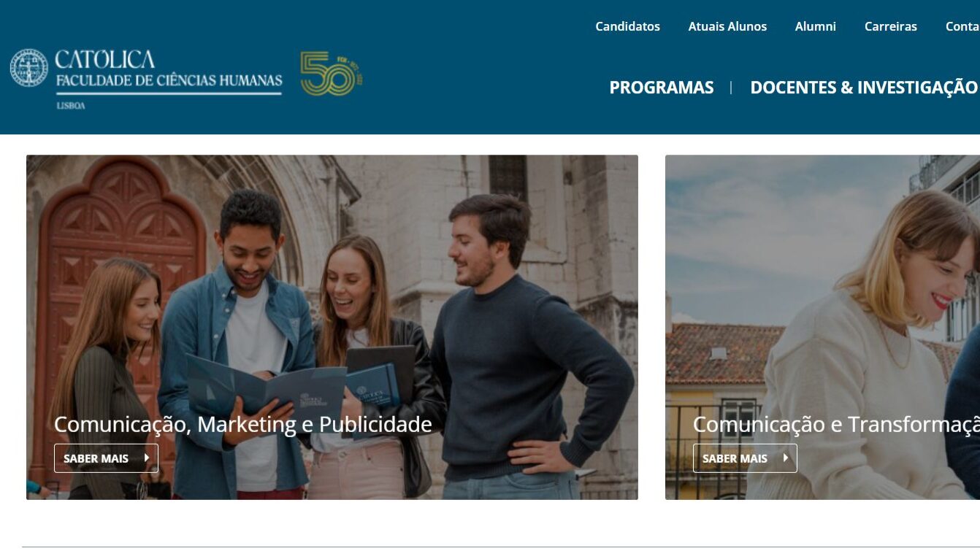The width and height of the screenshot is (980, 551).
Task: Click the Lisboa text under the logo
Action: coord(71,106)
